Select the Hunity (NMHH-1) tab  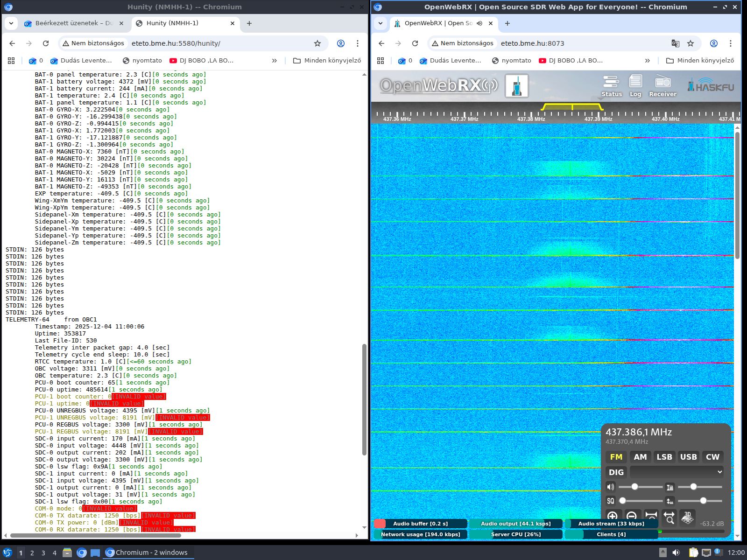point(172,23)
